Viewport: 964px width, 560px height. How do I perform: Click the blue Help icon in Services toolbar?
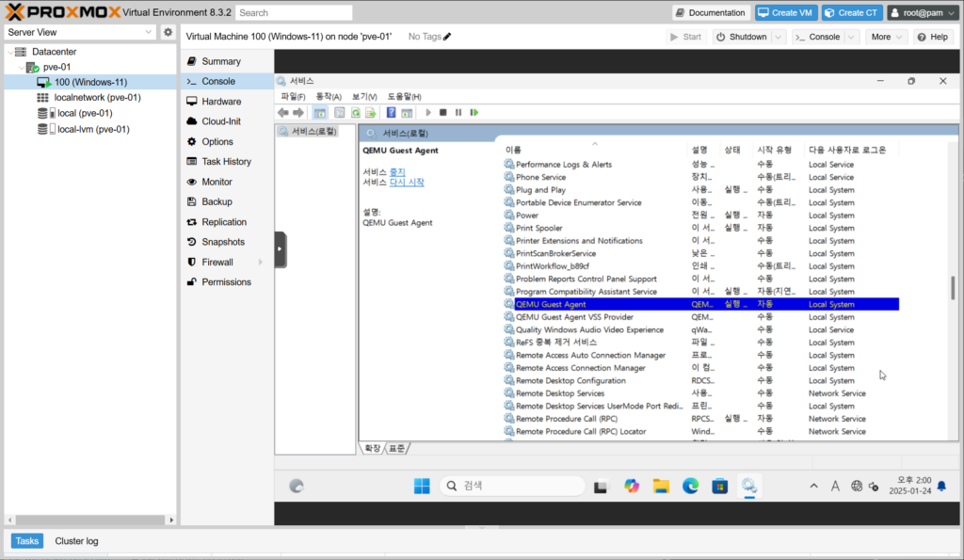click(391, 113)
